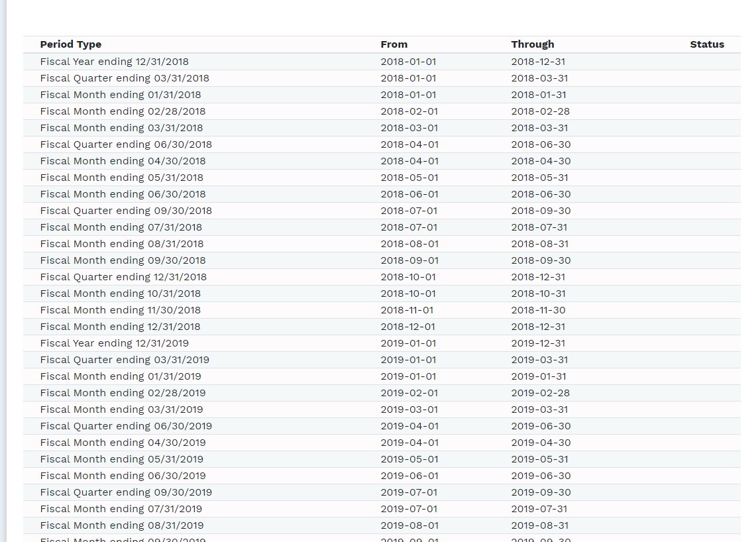The image size is (756, 542).
Task: Select the Fiscal Year ending 12/31/2019 row
Action: (x=114, y=343)
